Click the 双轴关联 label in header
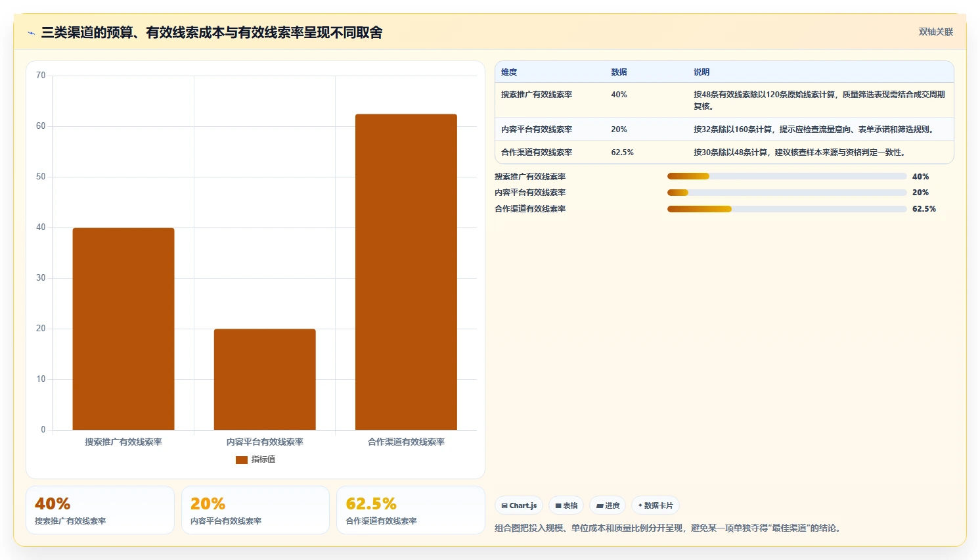This screenshot has width=980, height=560. point(935,32)
